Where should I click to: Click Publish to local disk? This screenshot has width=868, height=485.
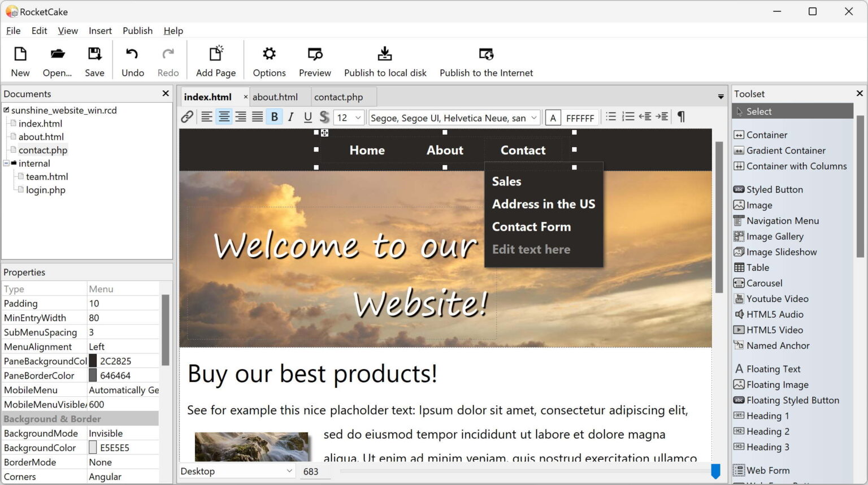pyautogui.click(x=385, y=60)
